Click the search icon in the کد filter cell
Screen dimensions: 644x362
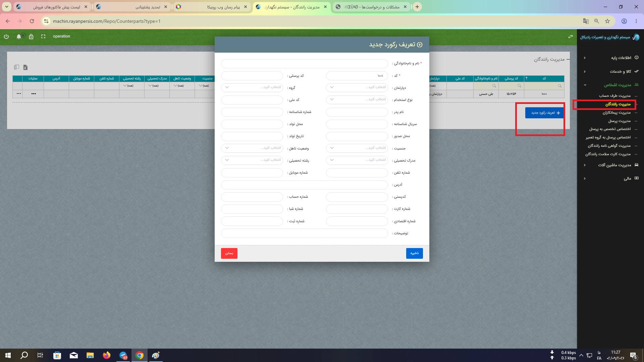pyautogui.click(x=559, y=86)
